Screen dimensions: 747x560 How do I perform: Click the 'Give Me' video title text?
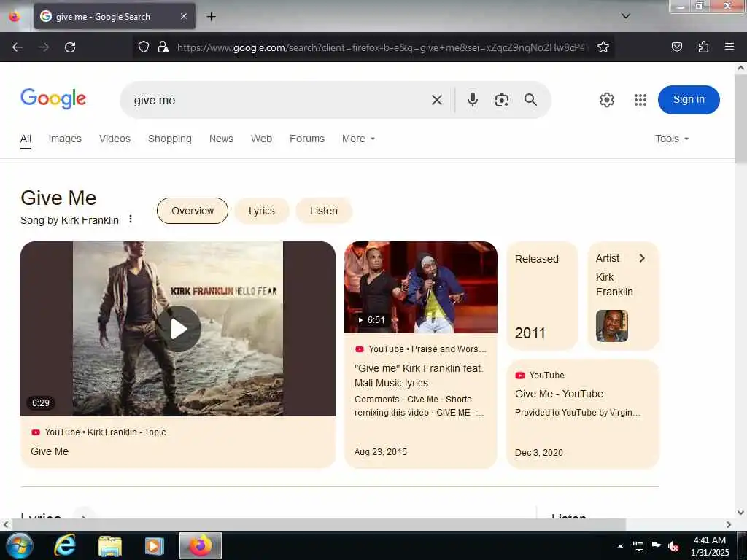coord(50,451)
